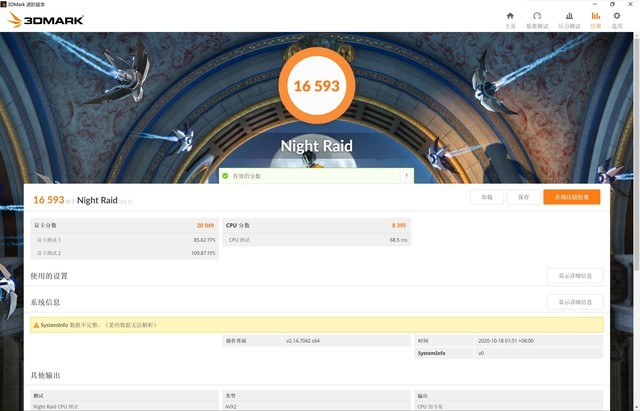The height and width of the screenshot is (411, 640).
Task: Click the Night Raid title over banner
Action: point(317,146)
